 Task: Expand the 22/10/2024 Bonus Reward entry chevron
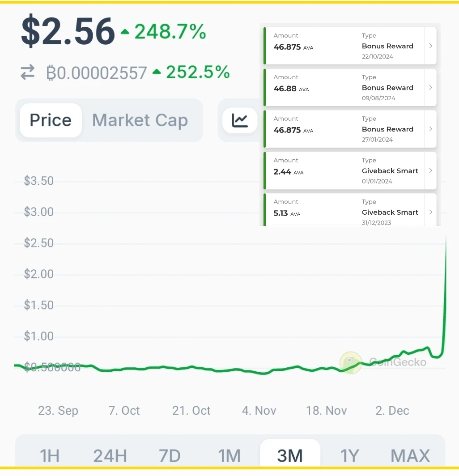(430, 46)
